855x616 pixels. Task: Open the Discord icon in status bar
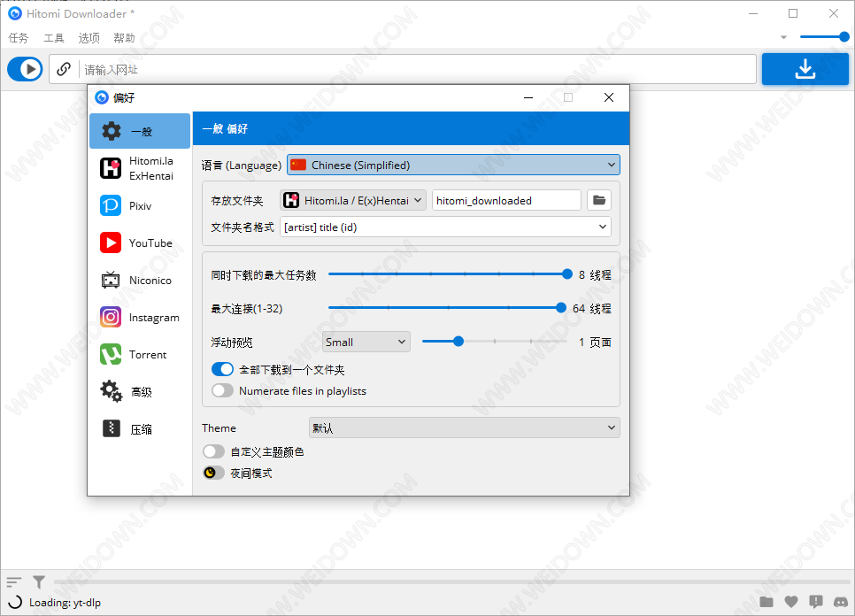coord(841,602)
